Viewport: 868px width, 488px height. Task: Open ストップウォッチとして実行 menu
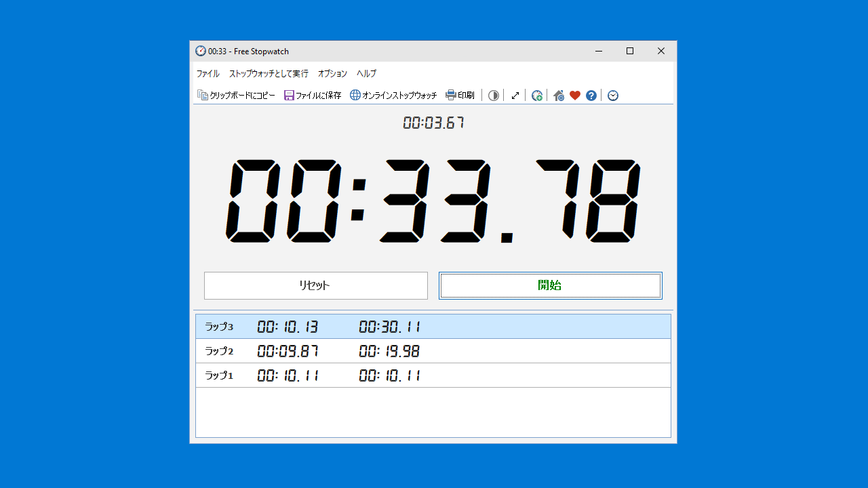coord(269,73)
